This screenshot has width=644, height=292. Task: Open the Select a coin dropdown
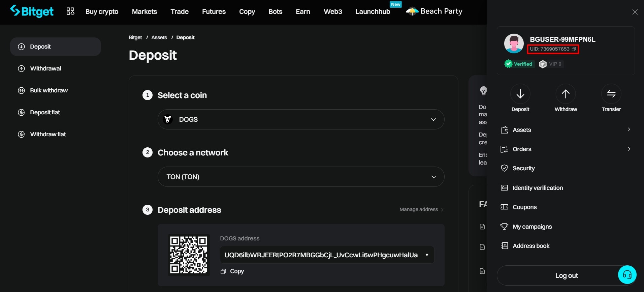pos(301,119)
